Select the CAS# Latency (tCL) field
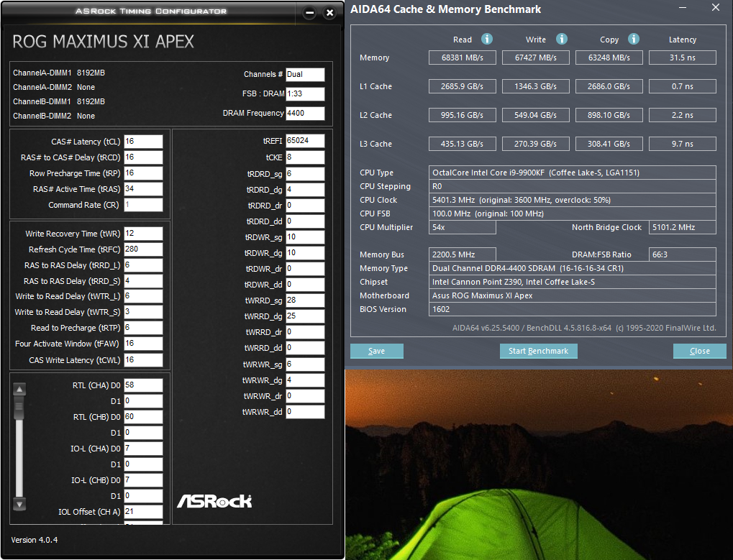Screen dimensions: 733x560 click(x=143, y=142)
